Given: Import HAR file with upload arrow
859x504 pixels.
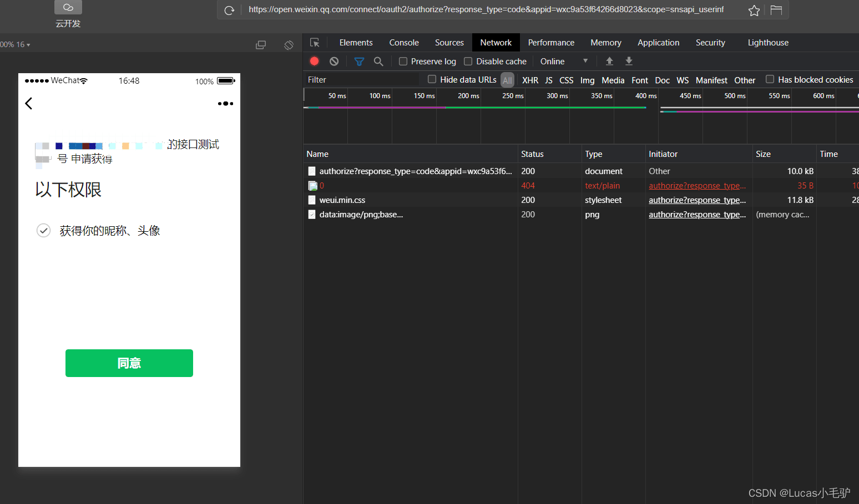Looking at the screenshot, I should click(x=609, y=61).
